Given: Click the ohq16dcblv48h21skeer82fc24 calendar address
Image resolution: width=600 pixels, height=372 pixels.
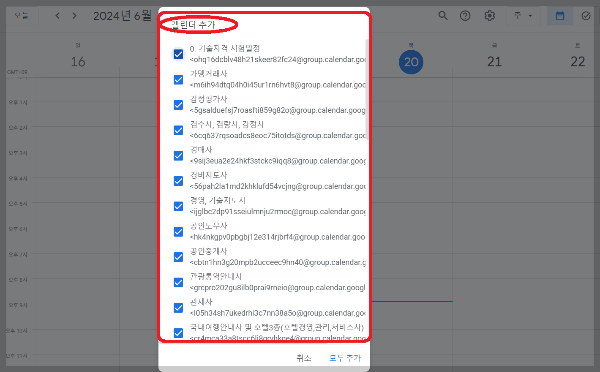Looking at the screenshot, I should (x=278, y=59).
